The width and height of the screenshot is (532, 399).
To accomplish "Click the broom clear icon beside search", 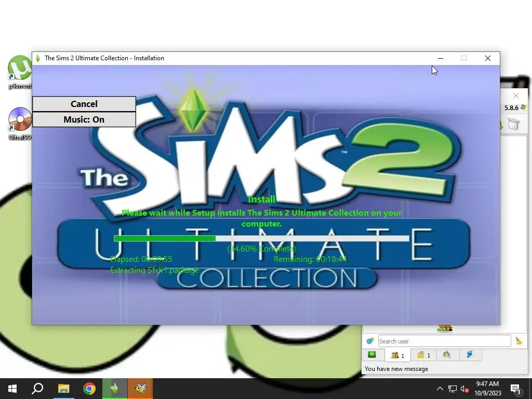I will click(518, 341).
